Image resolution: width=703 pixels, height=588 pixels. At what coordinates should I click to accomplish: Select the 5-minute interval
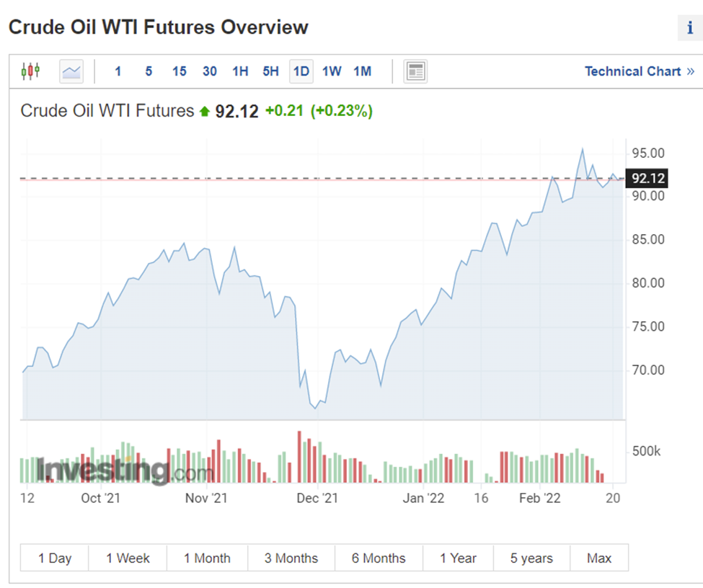[149, 71]
